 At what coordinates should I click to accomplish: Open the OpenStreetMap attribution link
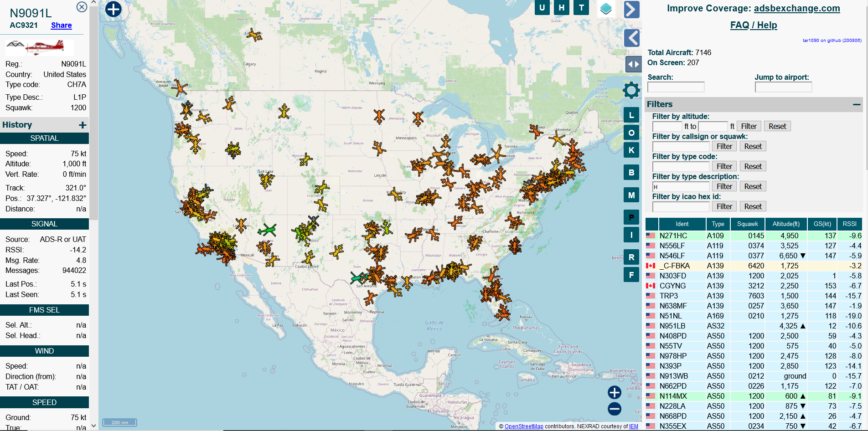pos(524,426)
